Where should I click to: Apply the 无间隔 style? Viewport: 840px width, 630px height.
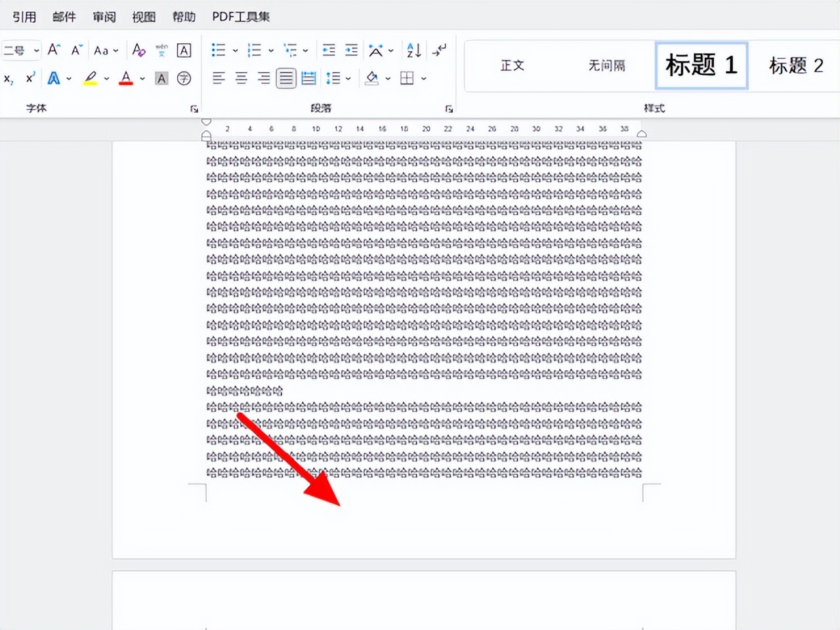tap(606, 66)
